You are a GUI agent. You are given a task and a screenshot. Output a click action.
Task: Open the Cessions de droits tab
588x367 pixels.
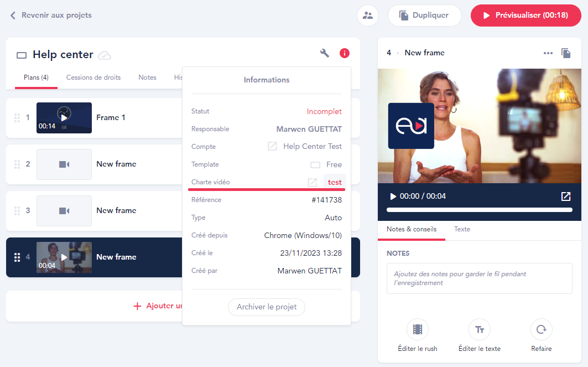coord(93,77)
